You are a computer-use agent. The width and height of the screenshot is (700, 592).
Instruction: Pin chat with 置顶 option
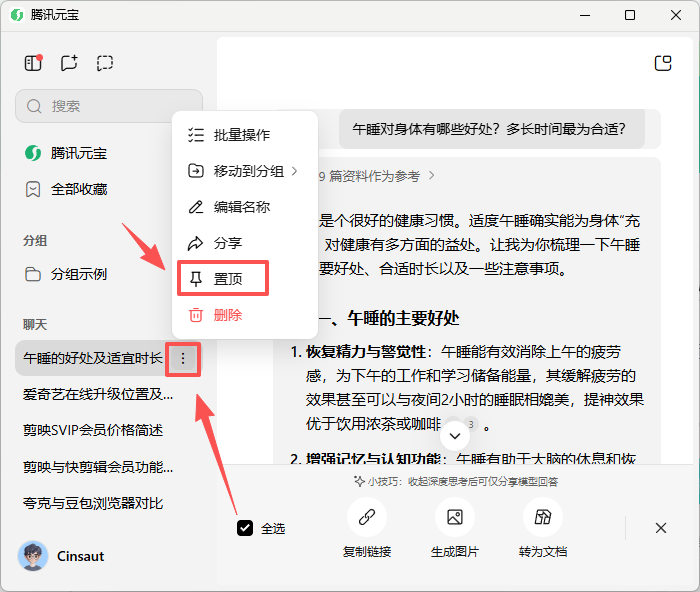(x=223, y=279)
